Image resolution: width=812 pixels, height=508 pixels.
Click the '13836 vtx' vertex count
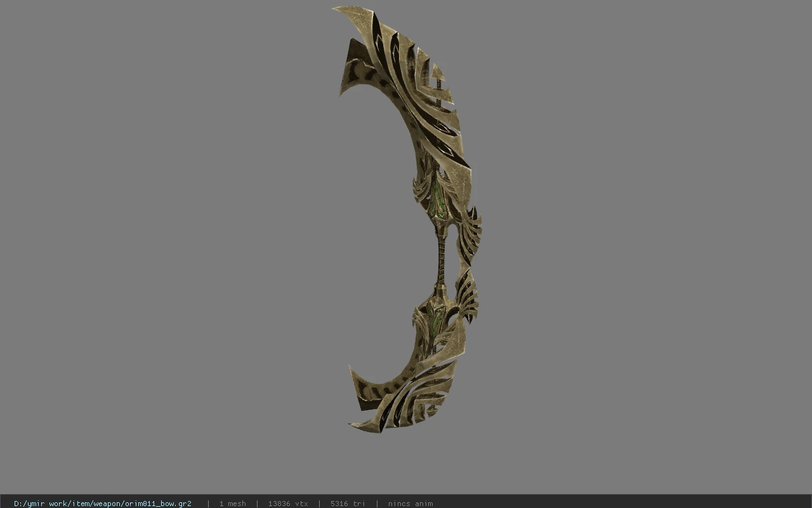(288, 504)
